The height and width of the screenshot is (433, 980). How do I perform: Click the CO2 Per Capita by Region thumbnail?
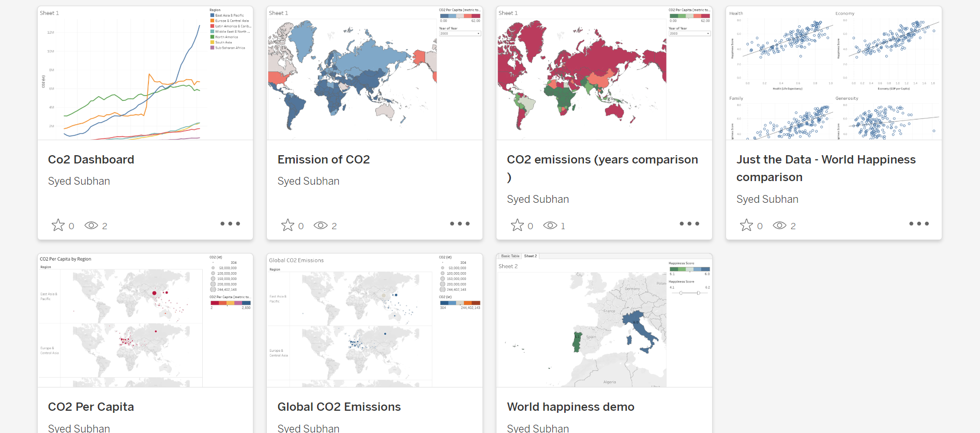point(145,320)
